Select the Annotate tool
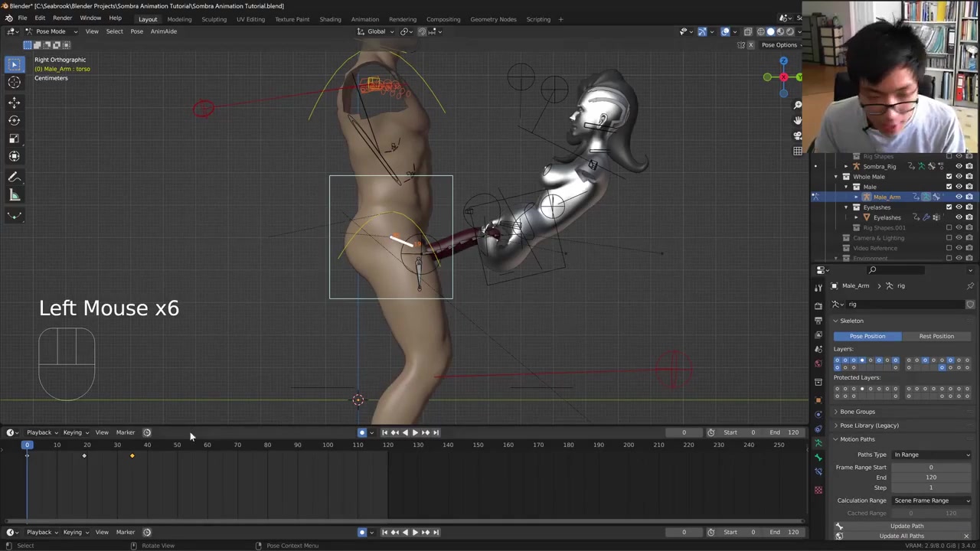 (x=14, y=177)
